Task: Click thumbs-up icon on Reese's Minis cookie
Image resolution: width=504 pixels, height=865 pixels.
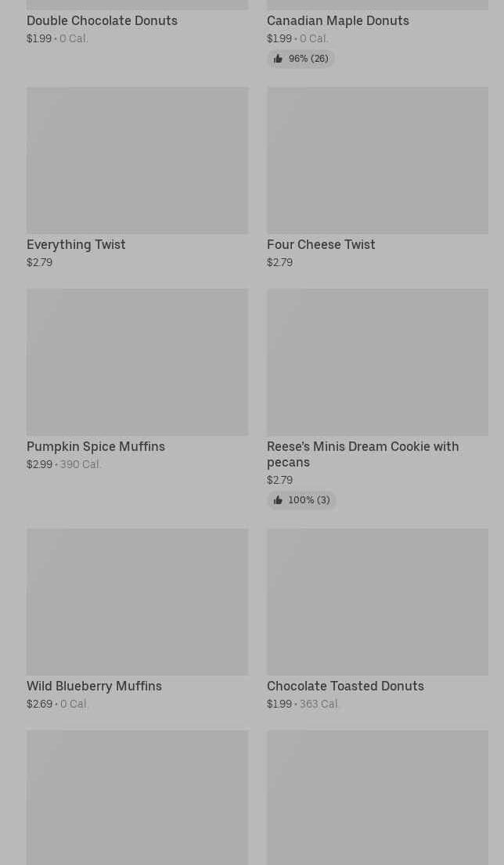Action: pos(278,500)
